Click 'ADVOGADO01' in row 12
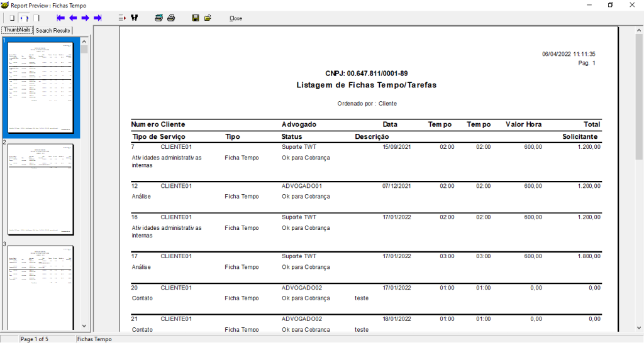 click(302, 186)
